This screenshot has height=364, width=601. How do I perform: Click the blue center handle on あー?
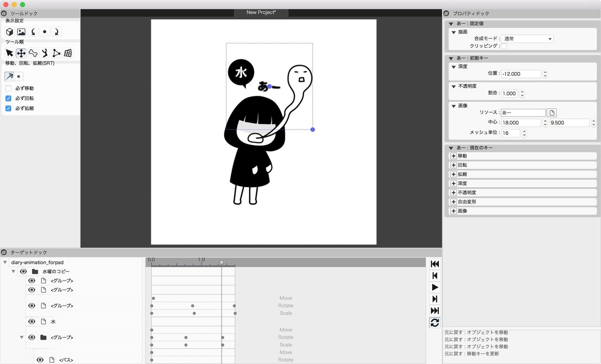pos(269,86)
